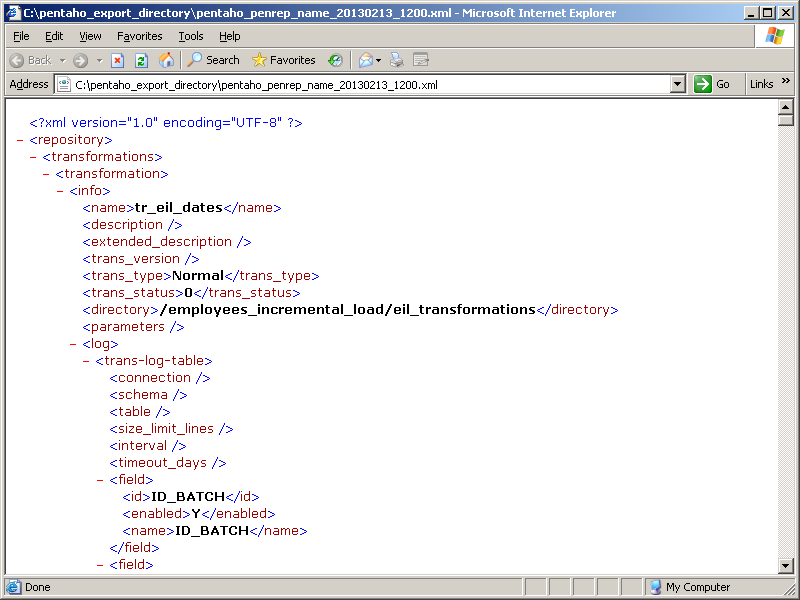Click the vertical scrollbar up arrow
The height and width of the screenshot is (600, 800).
coord(786,107)
